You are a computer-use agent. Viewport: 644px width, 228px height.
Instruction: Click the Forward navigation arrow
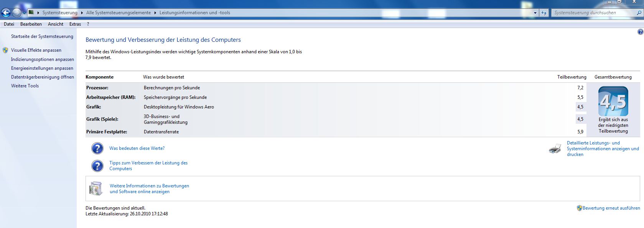[x=16, y=13]
